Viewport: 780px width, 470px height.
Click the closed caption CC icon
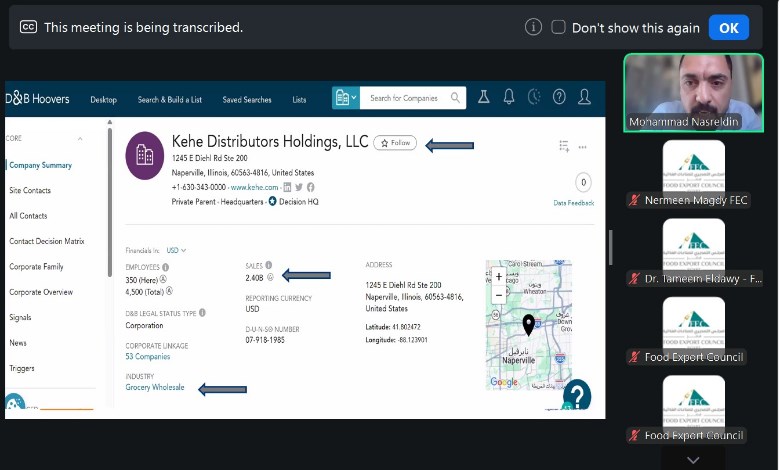[x=28, y=27]
